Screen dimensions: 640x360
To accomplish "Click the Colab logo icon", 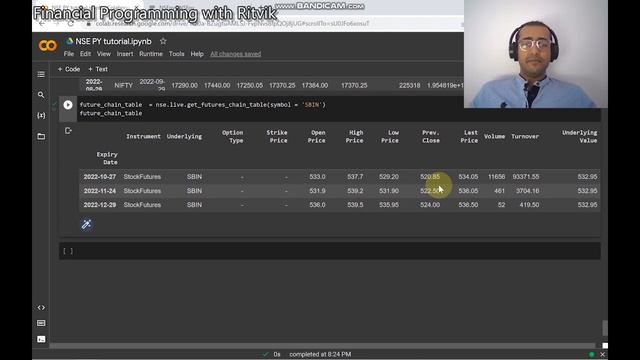I will [47, 45].
